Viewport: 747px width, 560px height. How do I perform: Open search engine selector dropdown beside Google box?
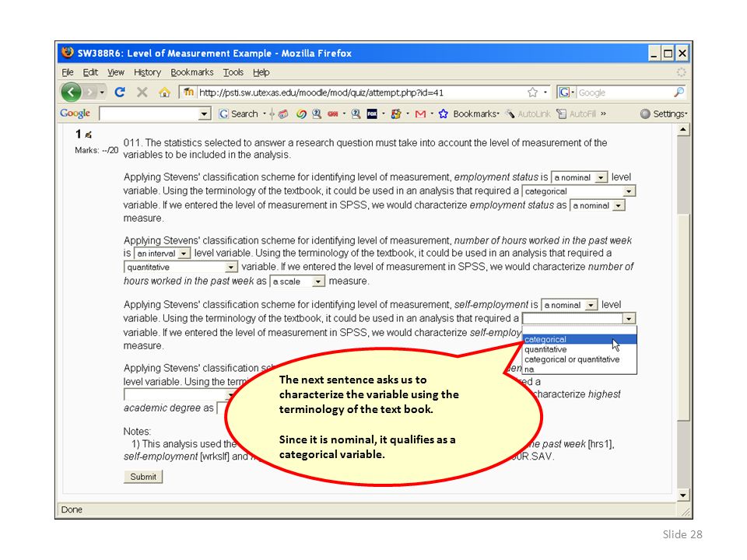click(573, 92)
